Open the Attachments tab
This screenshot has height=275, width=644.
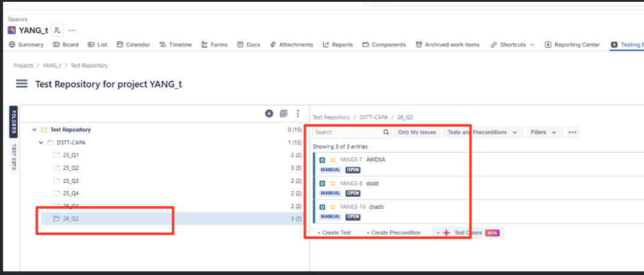click(292, 45)
